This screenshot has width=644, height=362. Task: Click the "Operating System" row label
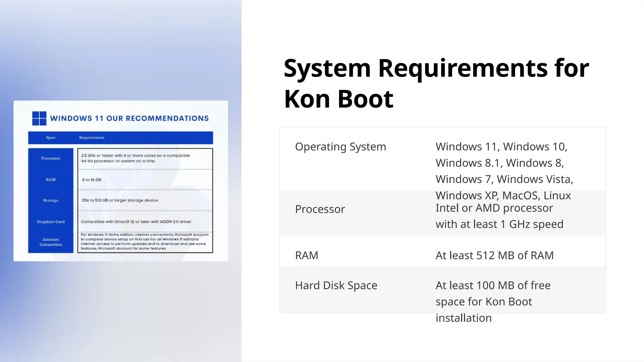point(341,147)
